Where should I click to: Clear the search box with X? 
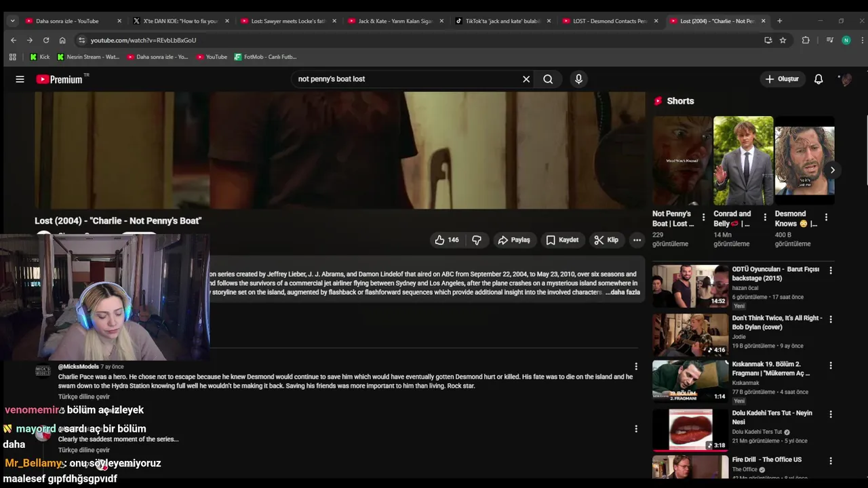[x=526, y=79]
